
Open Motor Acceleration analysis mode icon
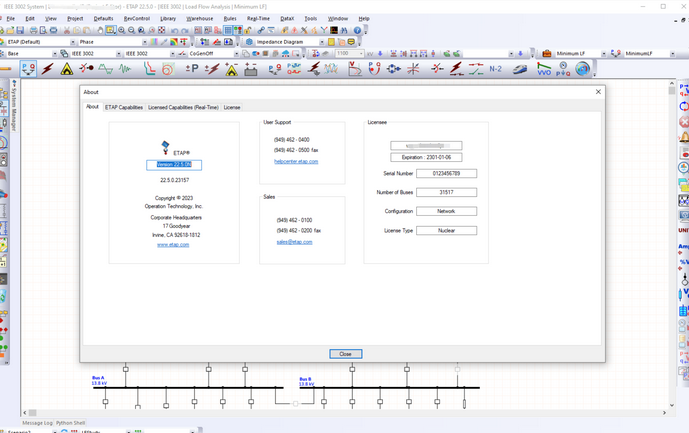point(86,68)
